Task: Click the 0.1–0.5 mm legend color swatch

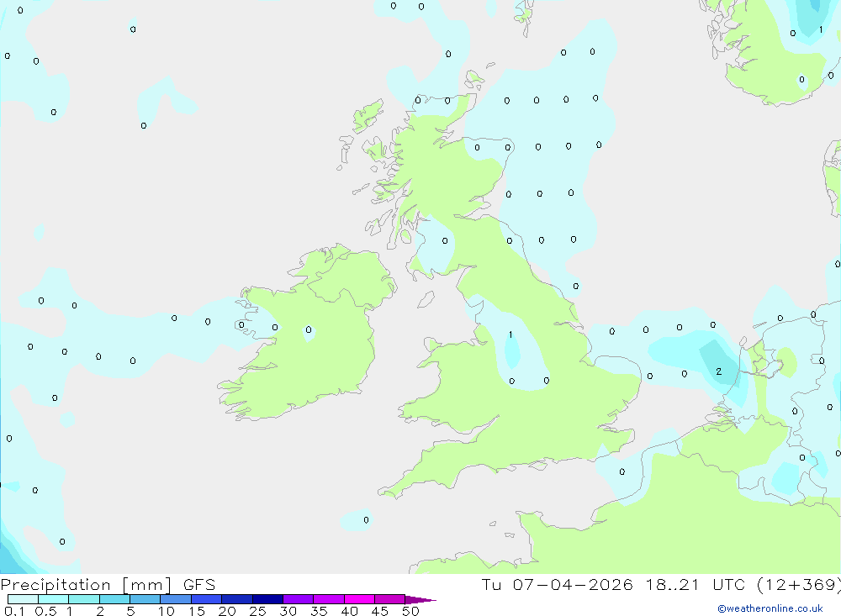Action: [x=23, y=599]
